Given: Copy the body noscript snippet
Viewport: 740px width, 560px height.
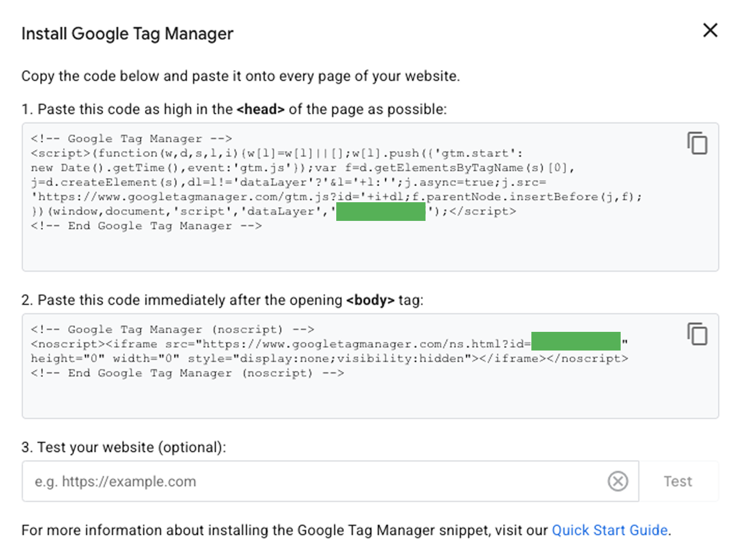Looking at the screenshot, I should pyautogui.click(x=697, y=334).
